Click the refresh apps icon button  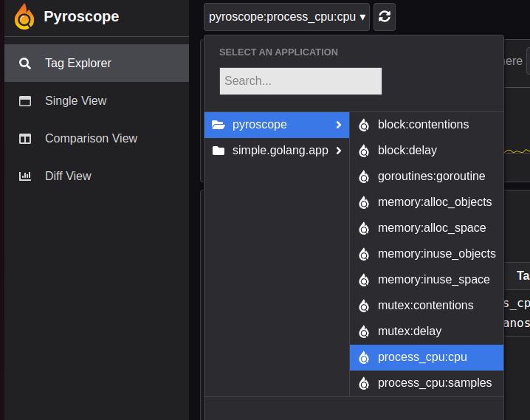[x=384, y=17]
